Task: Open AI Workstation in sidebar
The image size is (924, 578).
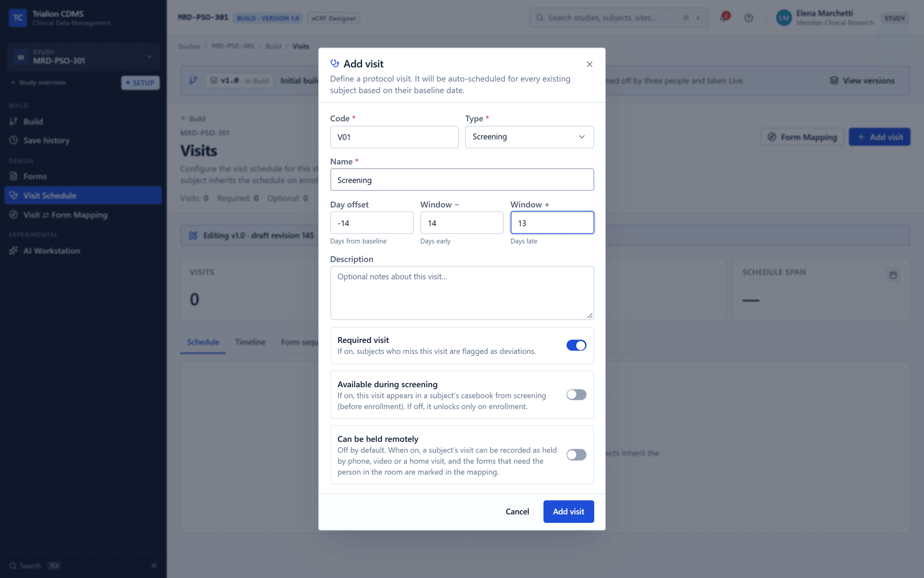Action: (83, 251)
